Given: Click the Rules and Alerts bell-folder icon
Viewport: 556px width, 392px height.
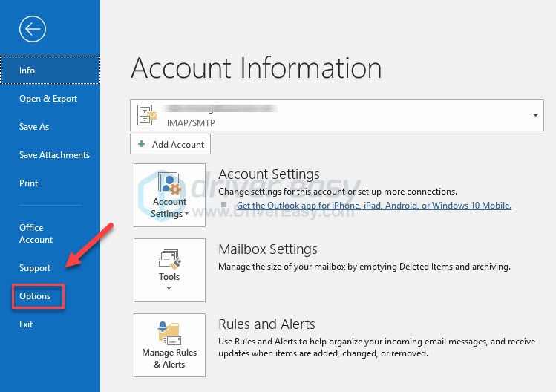Looking at the screenshot, I should point(169,333).
